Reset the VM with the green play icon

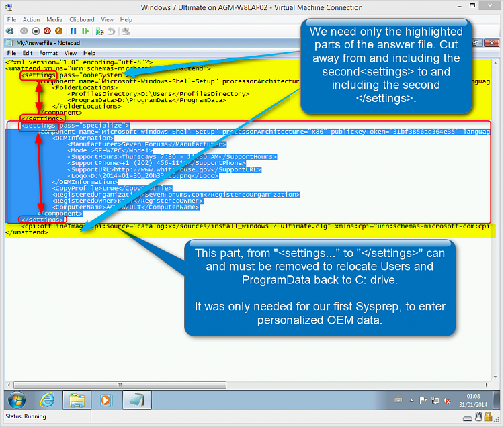pyautogui.click(x=85, y=31)
